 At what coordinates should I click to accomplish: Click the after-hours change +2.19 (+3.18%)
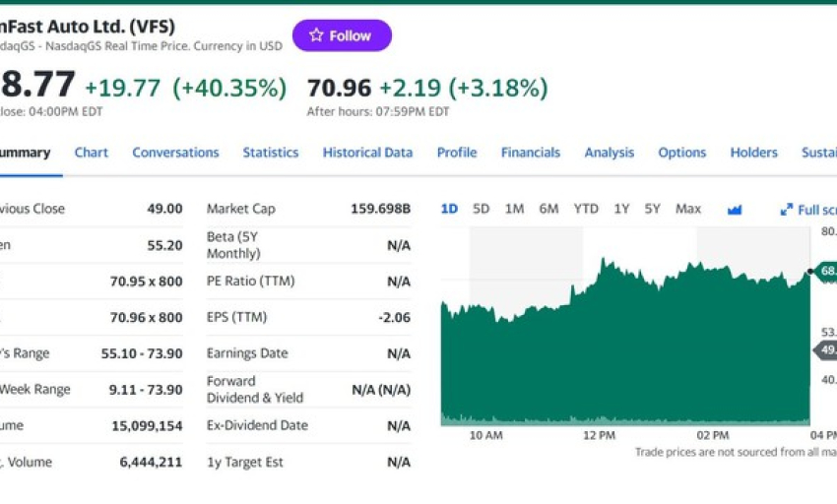(464, 88)
